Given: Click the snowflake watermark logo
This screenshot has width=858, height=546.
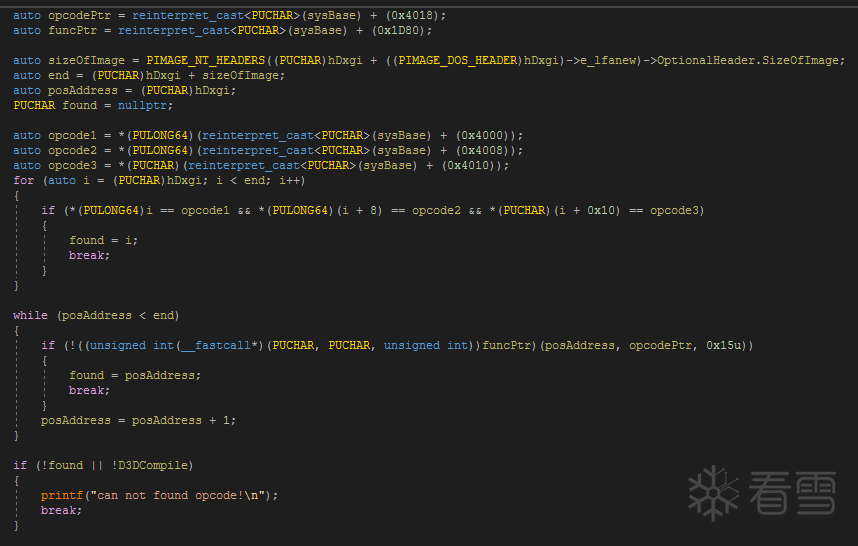Looking at the screenshot, I should 713,493.
